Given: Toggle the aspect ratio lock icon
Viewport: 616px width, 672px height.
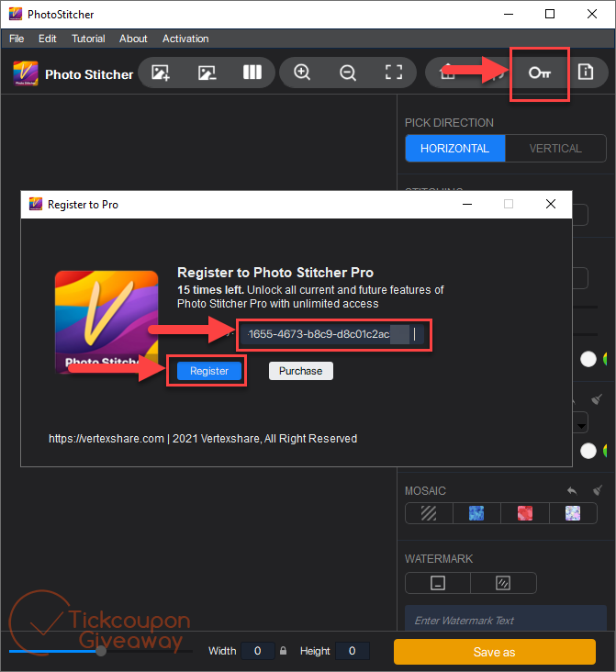Looking at the screenshot, I should click(283, 651).
